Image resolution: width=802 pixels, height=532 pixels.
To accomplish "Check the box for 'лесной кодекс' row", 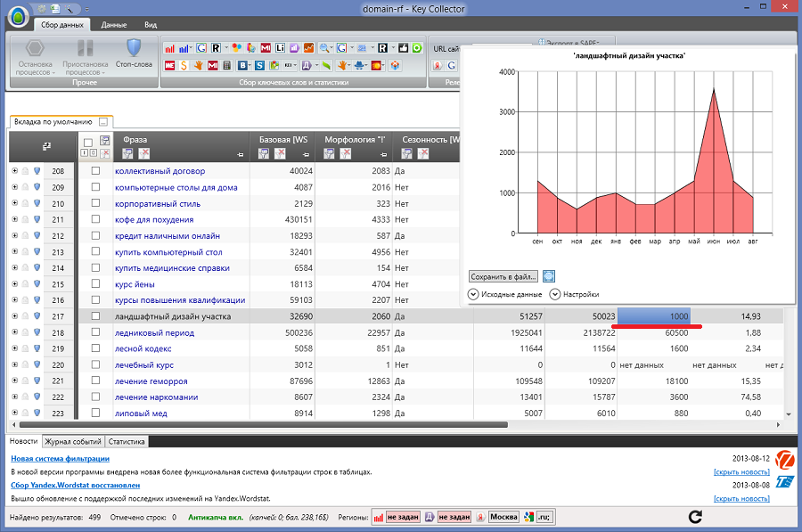I will [95, 348].
